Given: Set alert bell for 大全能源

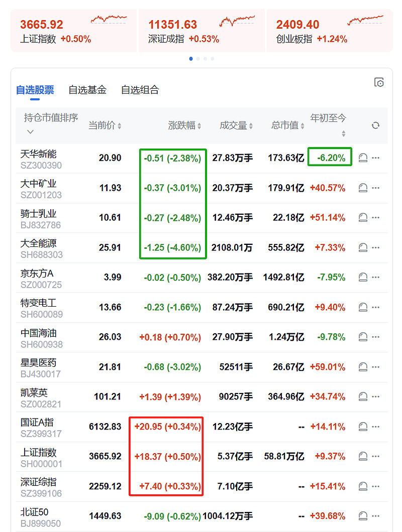Looking at the screenshot, I should pyautogui.click(x=363, y=247).
